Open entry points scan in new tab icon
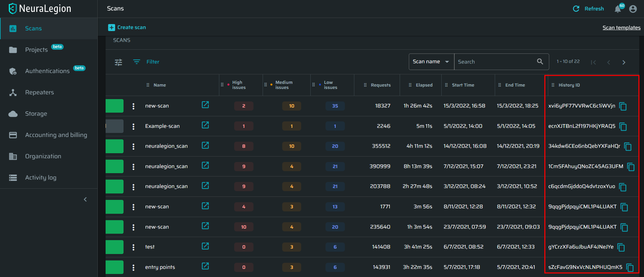 (x=205, y=266)
